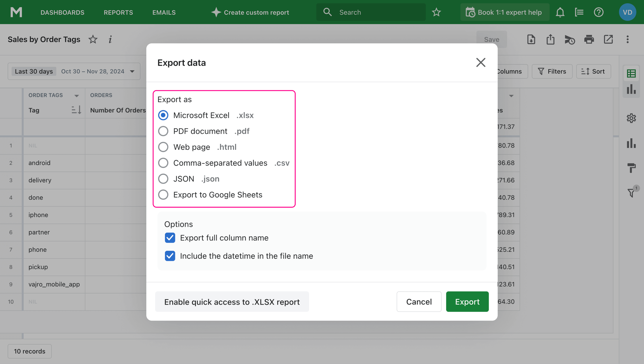Screen dimensions: 644x364
Task: Switch to the Reports menu
Action: 118,12
